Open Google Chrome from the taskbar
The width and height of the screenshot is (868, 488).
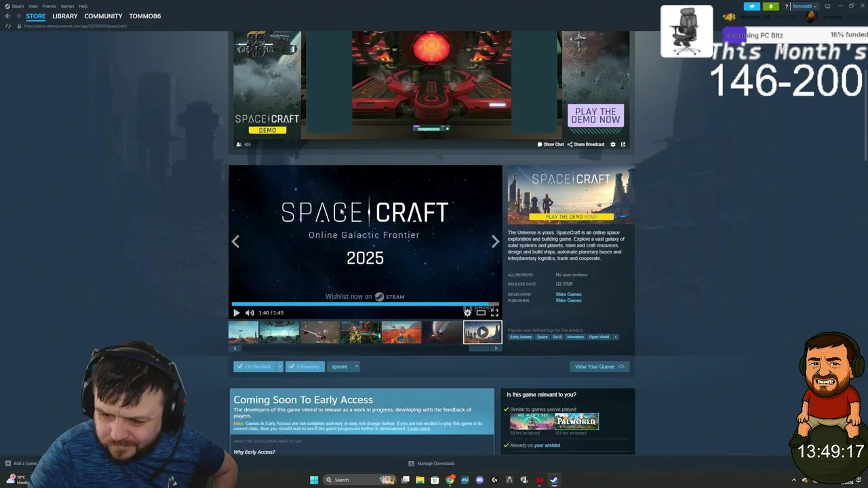coord(450,480)
